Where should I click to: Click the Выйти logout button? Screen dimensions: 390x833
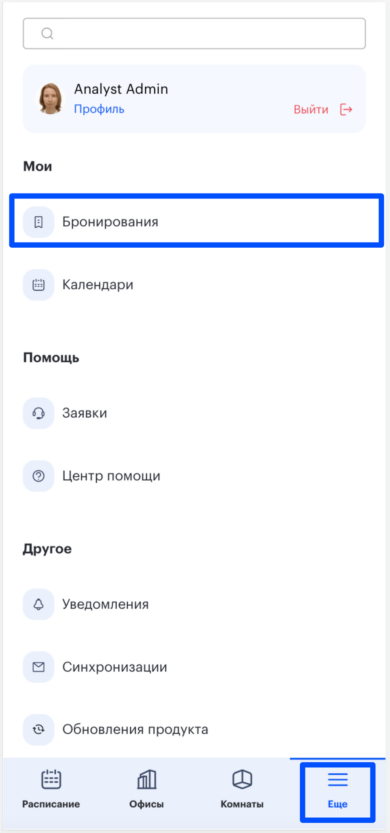[x=323, y=109]
